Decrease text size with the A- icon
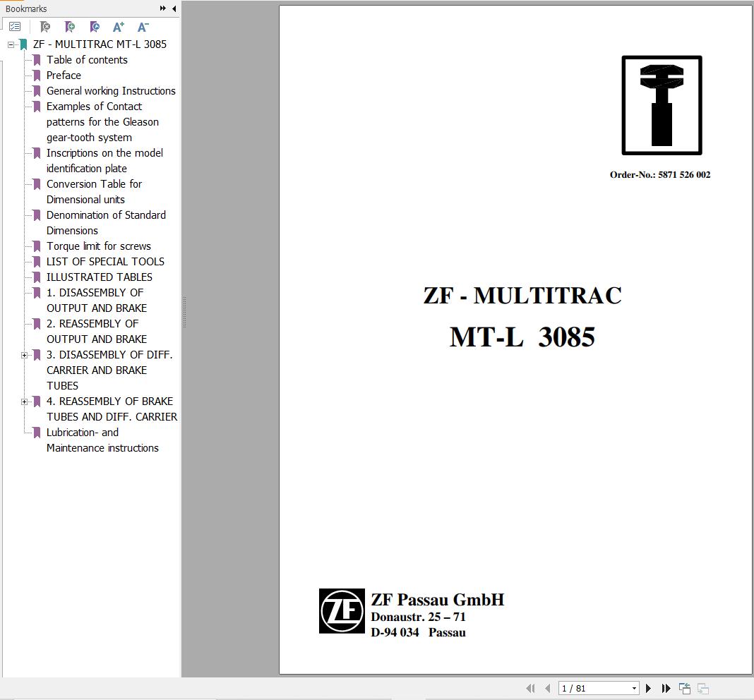The height and width of the screenshot is (700, 754). 143,27
